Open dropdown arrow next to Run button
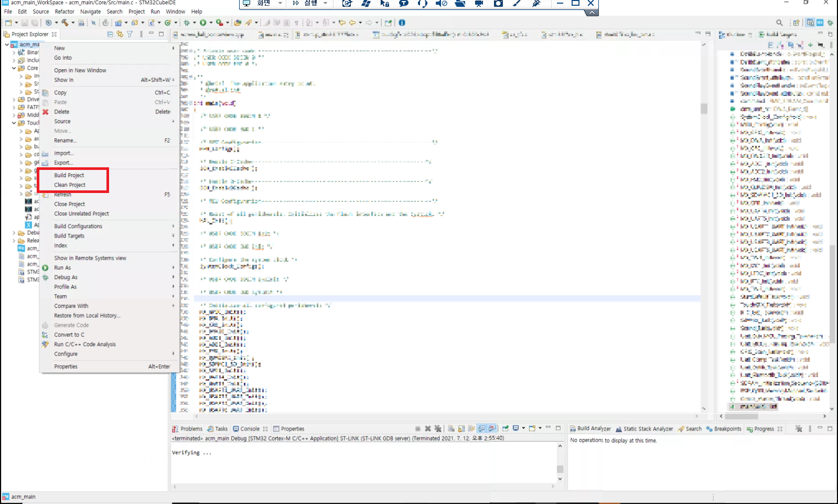838x504 pixels. (210, 23)
